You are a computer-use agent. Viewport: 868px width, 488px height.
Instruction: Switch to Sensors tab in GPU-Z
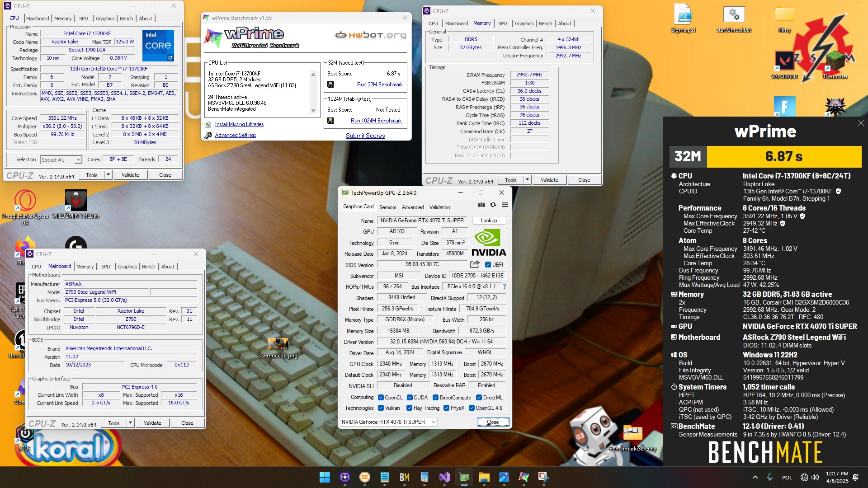pyautogui.click(x=387, y=207)
